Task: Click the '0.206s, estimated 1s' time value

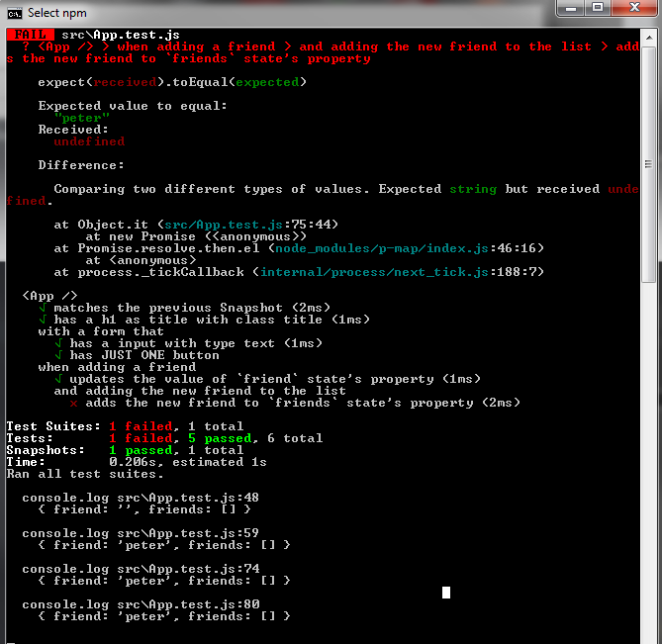Action: click(x=188, y=462)
